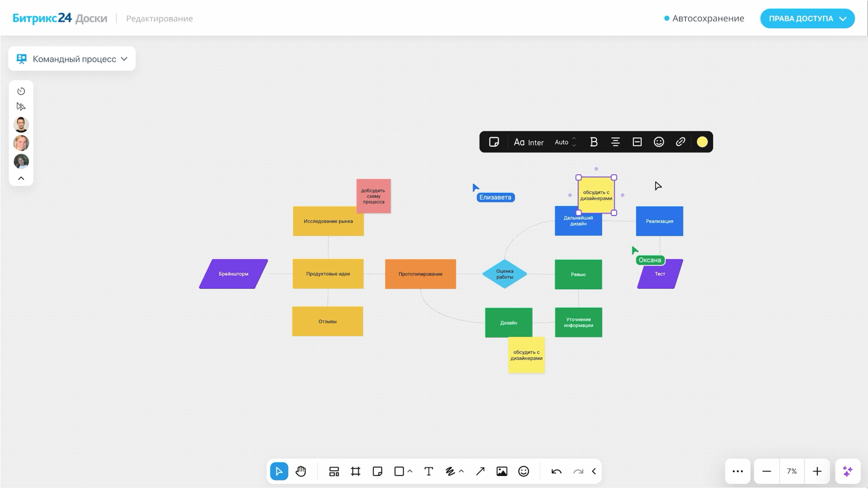This screenshot has height=489, width=868.
Task: Expand the shape tool options chevron
Action: (410, 471)
